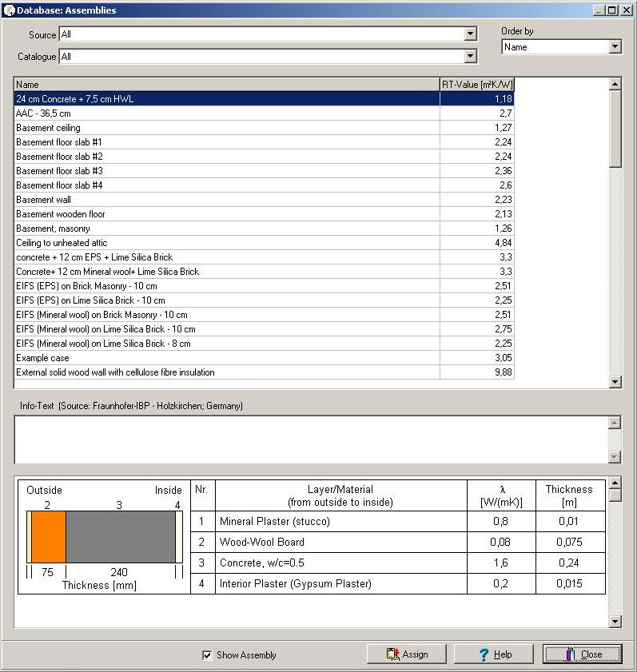Image resolution: width=637 pixels, height=672 pixels.
Task: Select EIFS (EPS) on Lime Silica Brick - 10 cm
Action: pos(264,300)
